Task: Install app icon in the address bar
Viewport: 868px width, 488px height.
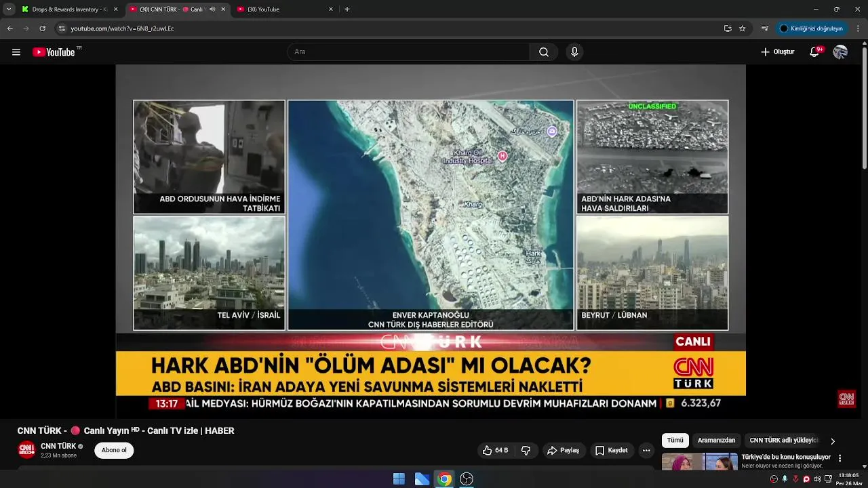Action: (728, 28)
